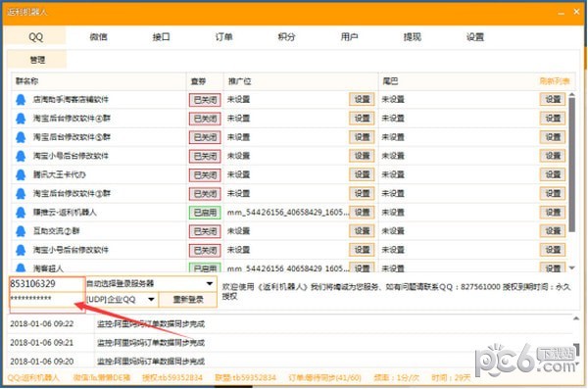
Task: Toggle 已关闭 status for 店淘助手淘客店铺软件
Action: coord(205,100)
